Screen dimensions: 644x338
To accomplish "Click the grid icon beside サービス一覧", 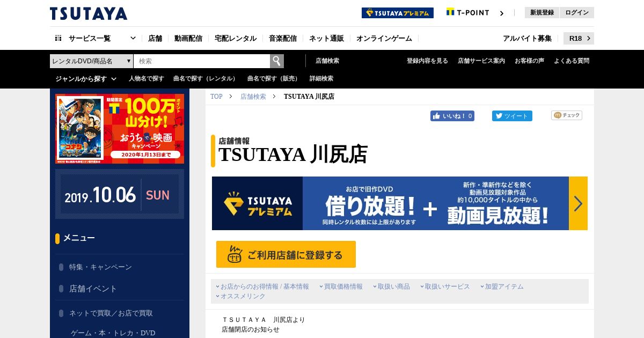I will 58,38.
